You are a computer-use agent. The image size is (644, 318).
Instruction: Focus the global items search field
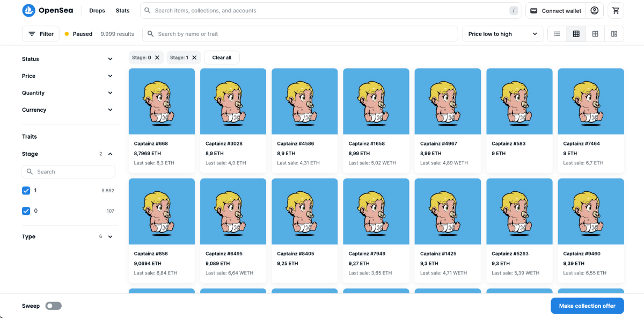coord(332,11)
